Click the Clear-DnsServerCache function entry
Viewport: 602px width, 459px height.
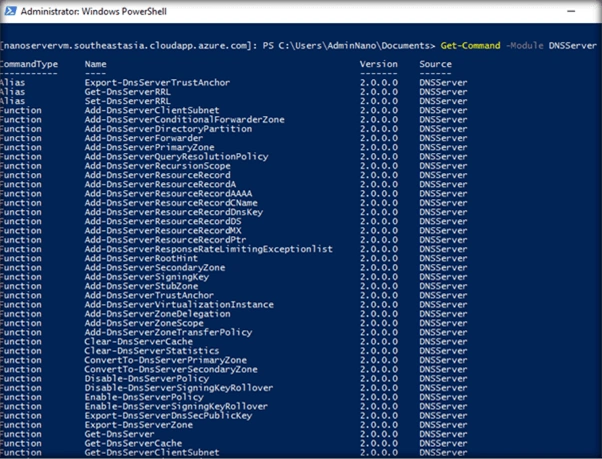coord(139,342)
